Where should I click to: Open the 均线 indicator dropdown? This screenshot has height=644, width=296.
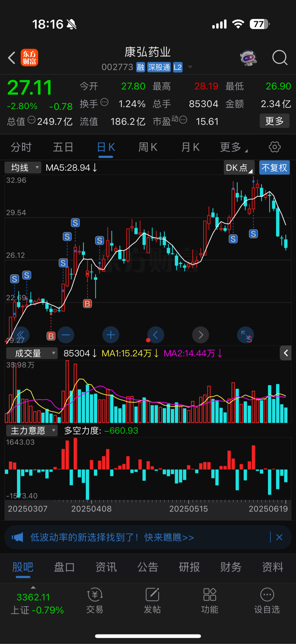click(23, 168)
